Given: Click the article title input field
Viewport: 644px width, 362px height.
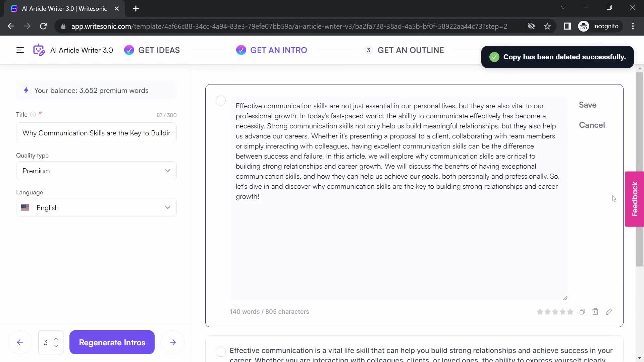Looking at the screenshot, I should point(97,133).
